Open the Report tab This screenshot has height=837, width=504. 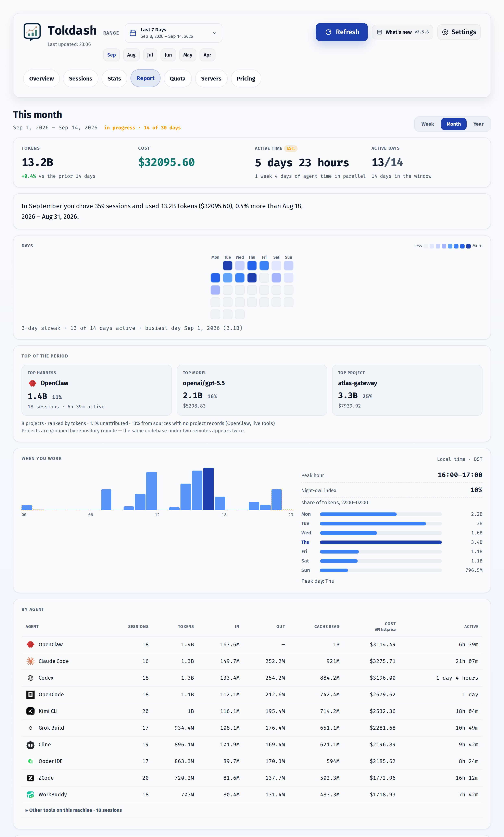tap(146, 78)
